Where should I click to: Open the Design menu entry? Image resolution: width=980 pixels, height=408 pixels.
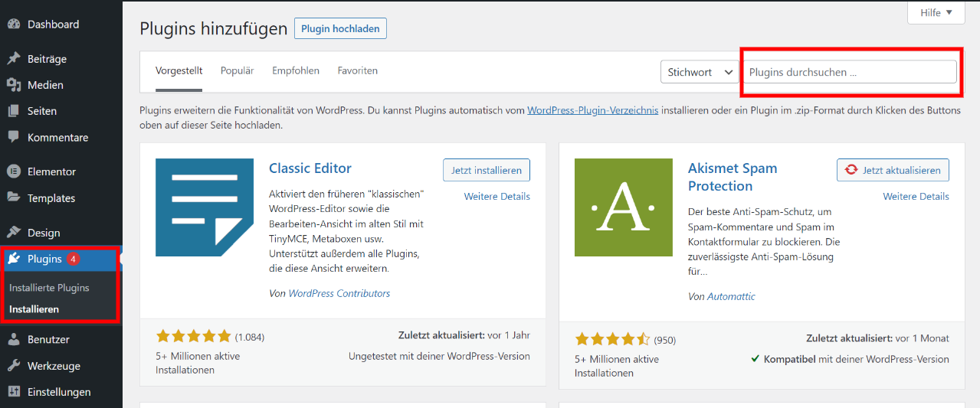tap(44, 233)
